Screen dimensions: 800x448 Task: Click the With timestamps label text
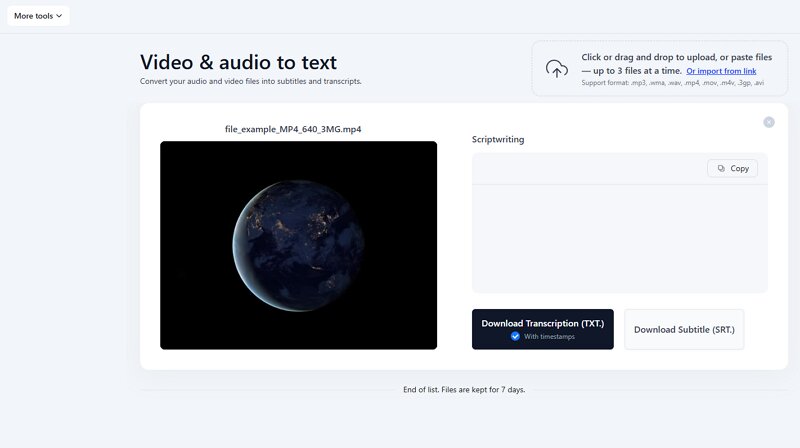547,337
